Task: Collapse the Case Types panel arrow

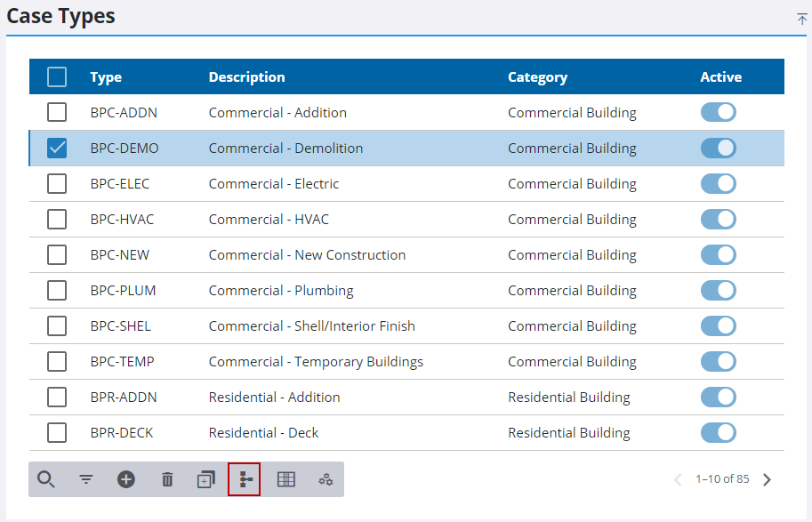Action: pyautogui.click(x=802, y=19)
